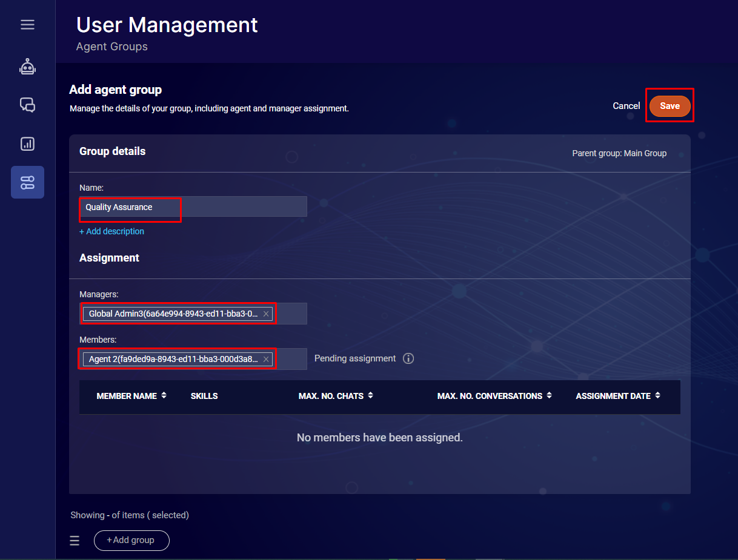
Task: Click into the Members selection field
Action: click(x=193, y=359)
